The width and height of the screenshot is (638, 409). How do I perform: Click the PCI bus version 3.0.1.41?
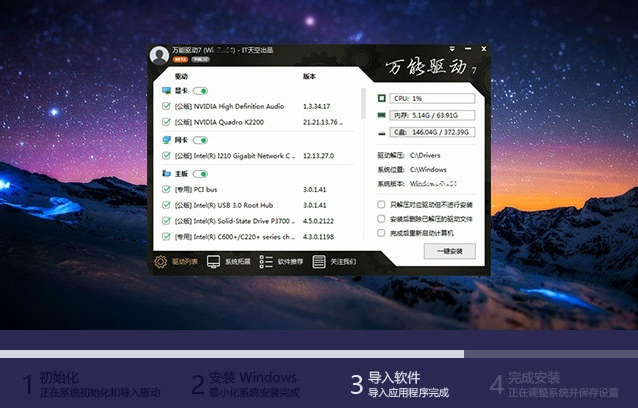coord(315,190)
